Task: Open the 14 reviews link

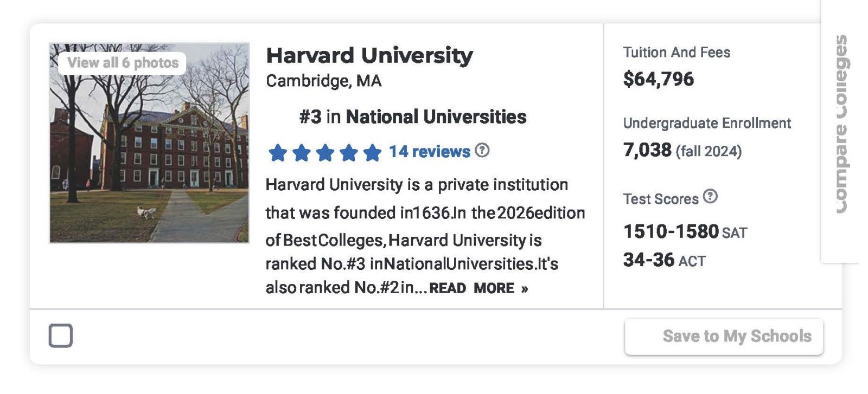Action: point(429,152)
